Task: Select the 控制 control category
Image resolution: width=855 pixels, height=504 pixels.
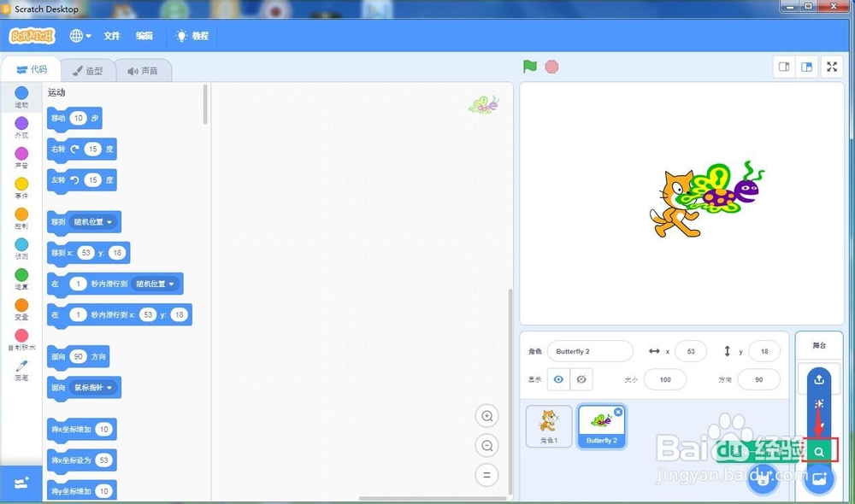Action: click(21, 219)
